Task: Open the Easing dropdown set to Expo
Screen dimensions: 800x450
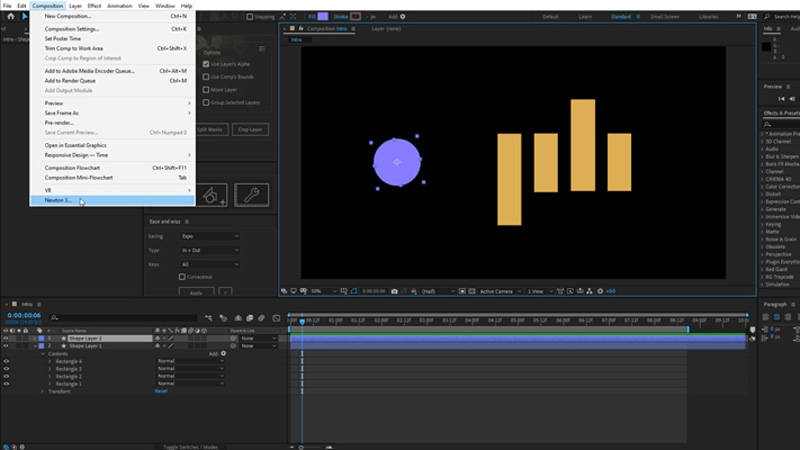Action: coord(208,236)
